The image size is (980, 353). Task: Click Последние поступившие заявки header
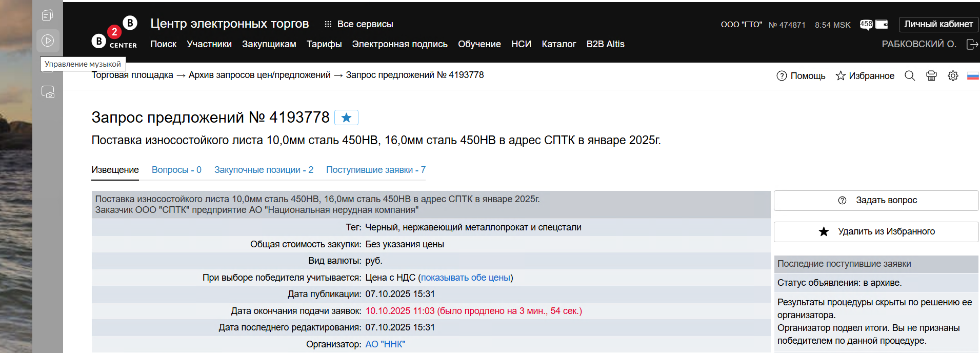[x=844, y=264]
